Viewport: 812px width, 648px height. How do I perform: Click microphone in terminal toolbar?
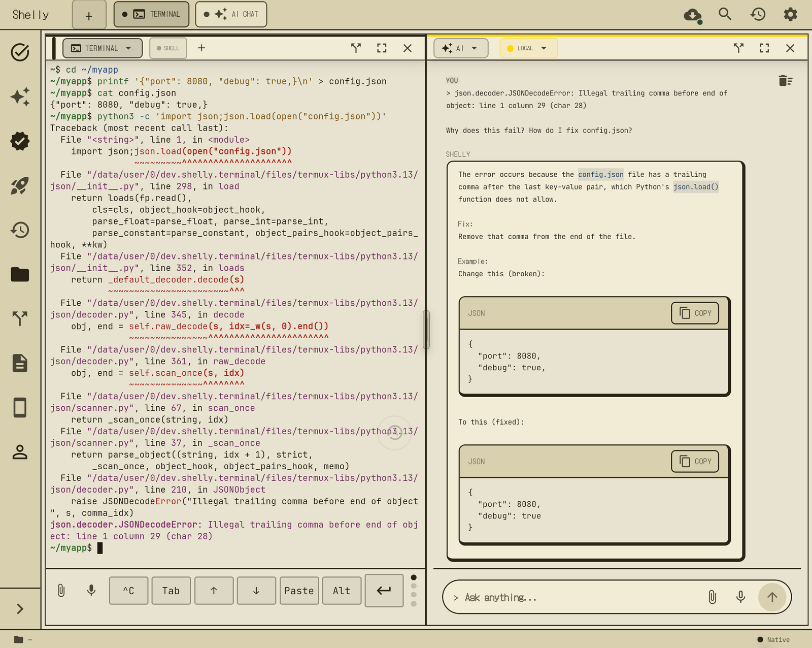click(91, 590)
